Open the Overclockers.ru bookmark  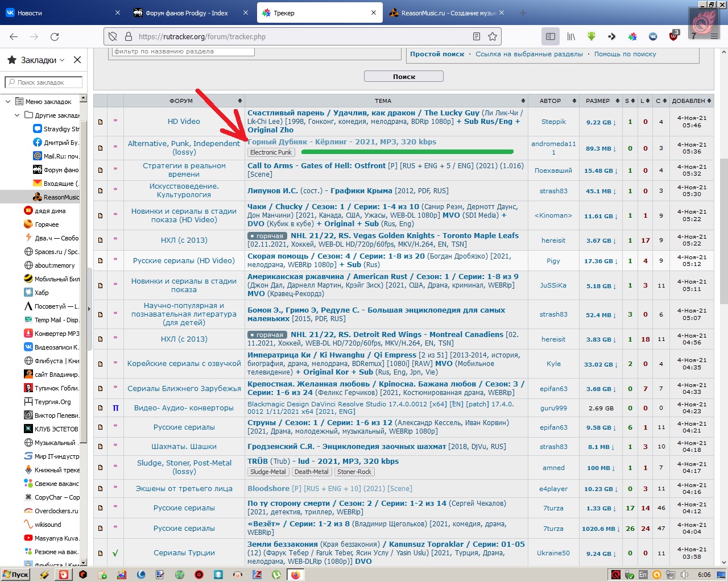pos(51,511)
